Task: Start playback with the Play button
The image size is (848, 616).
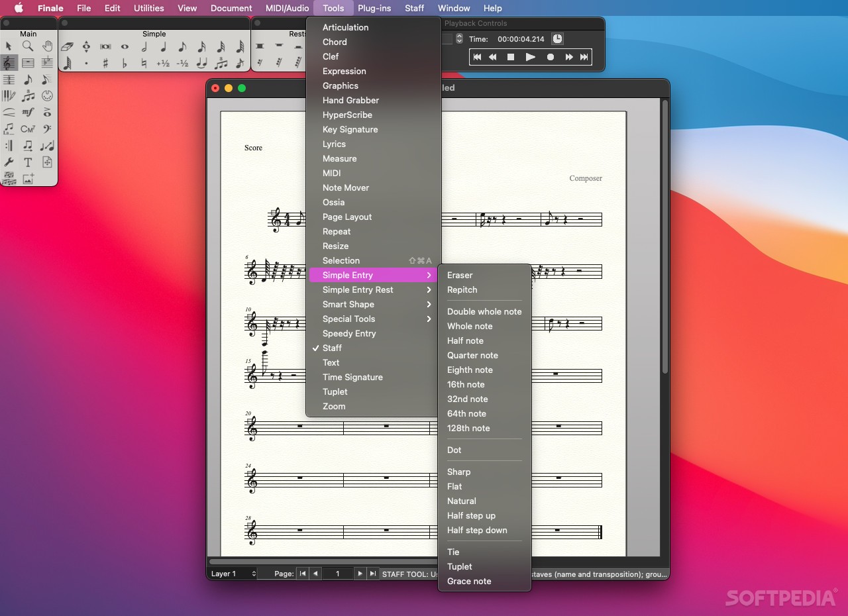Action: point(530,57)
